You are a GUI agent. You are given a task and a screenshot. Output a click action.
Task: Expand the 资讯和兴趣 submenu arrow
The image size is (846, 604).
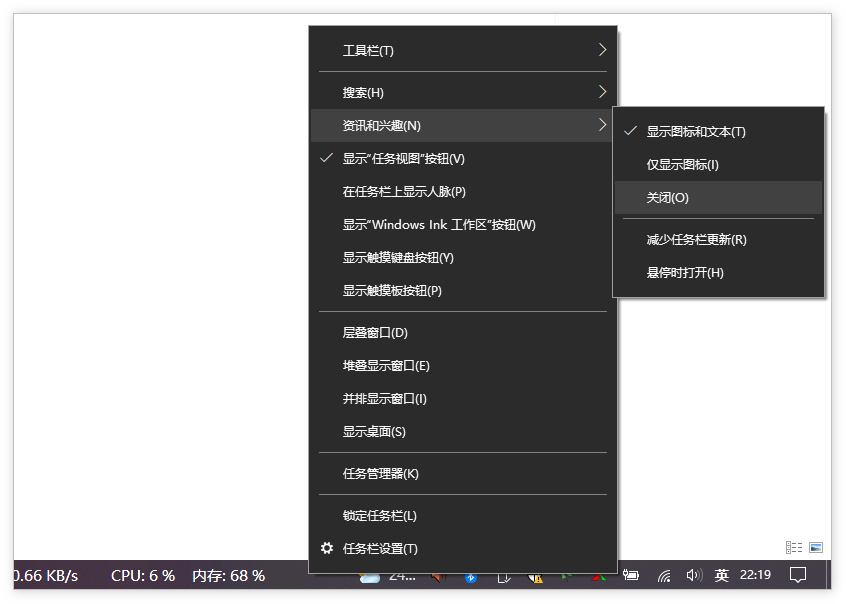click(x=601, y=124)
